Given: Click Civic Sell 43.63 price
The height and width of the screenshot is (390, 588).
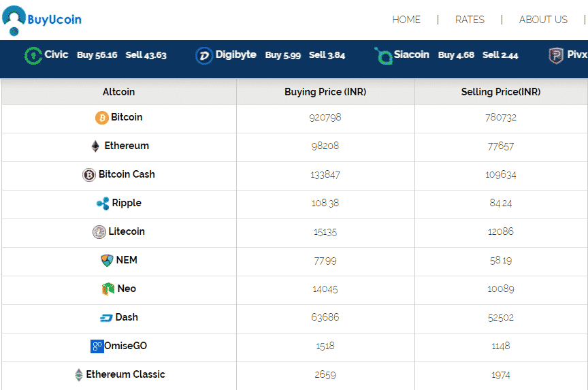Looking at the screenshot, I should click(146, 55).
